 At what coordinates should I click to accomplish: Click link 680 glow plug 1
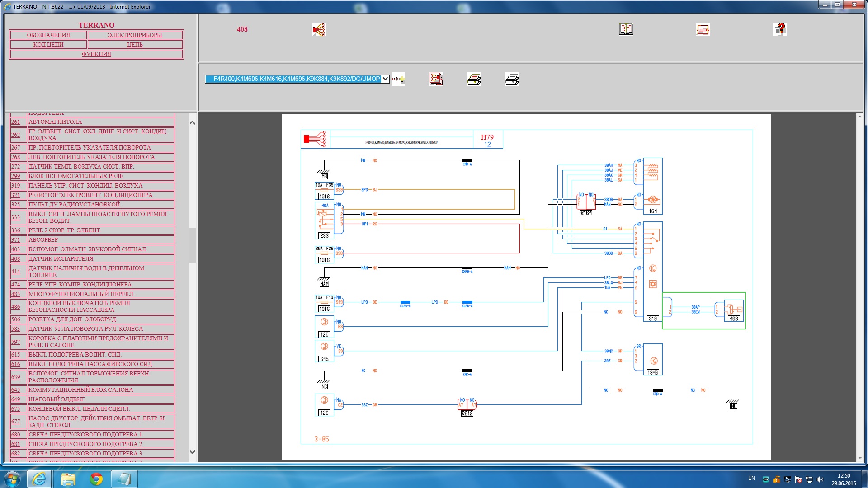click(x=16, y=435)
